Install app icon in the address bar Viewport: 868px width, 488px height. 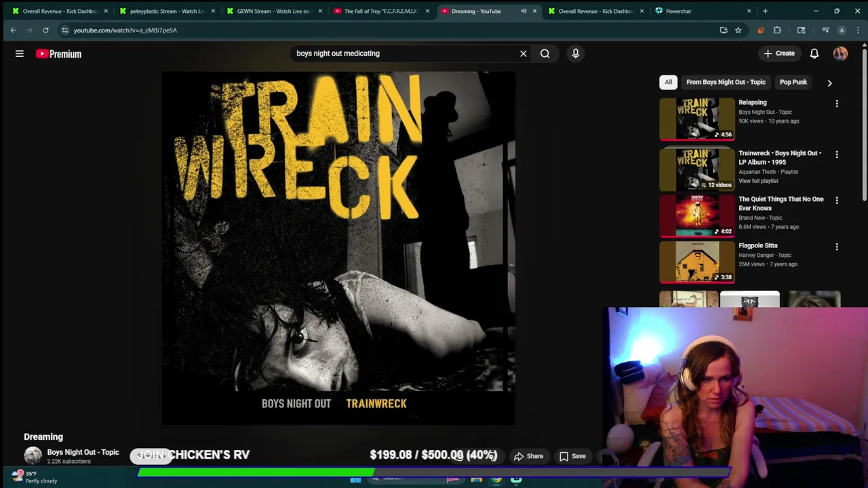724,30
